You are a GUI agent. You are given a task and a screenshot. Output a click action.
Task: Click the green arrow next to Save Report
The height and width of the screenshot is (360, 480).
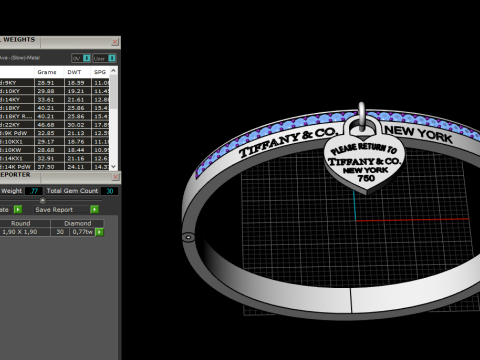(95, 209)
